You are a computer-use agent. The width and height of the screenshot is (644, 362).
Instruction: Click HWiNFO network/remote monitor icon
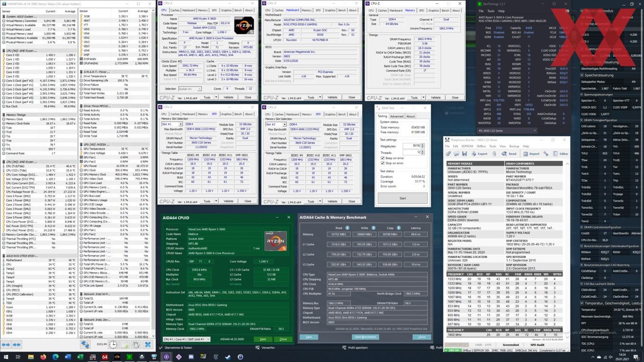[85, 345]
